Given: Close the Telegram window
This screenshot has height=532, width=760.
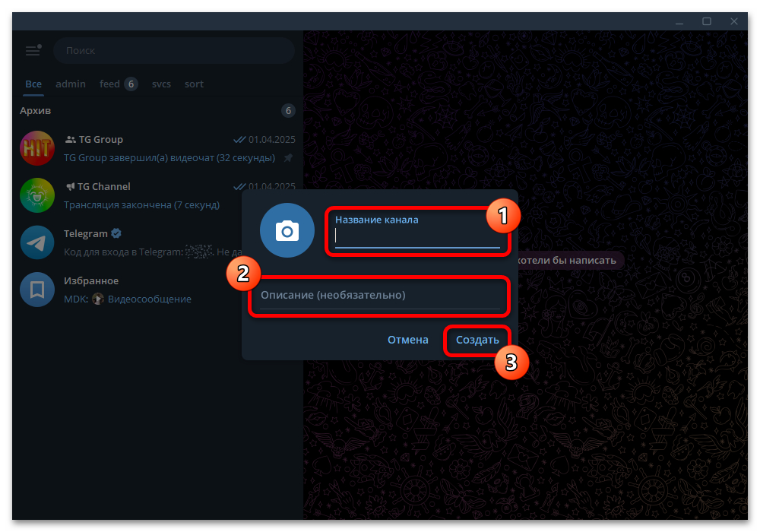Looking at the screenshot, I should click(x=734, y=22).
